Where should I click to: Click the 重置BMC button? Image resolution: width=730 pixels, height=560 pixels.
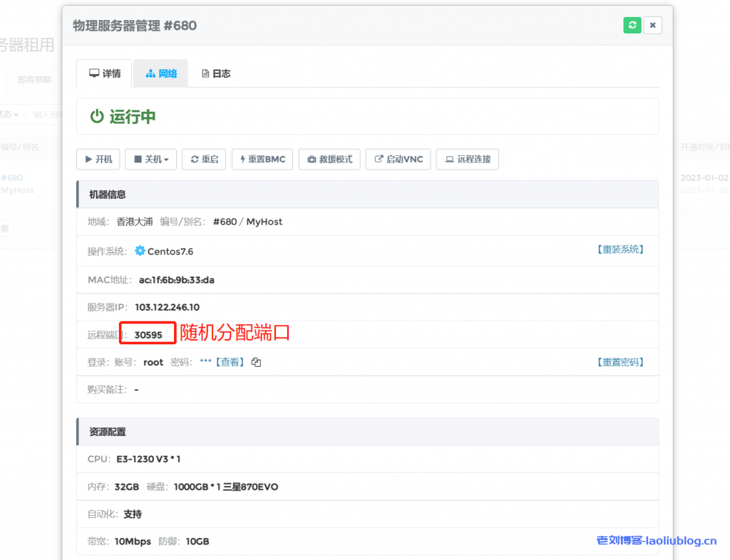[262, 160]
